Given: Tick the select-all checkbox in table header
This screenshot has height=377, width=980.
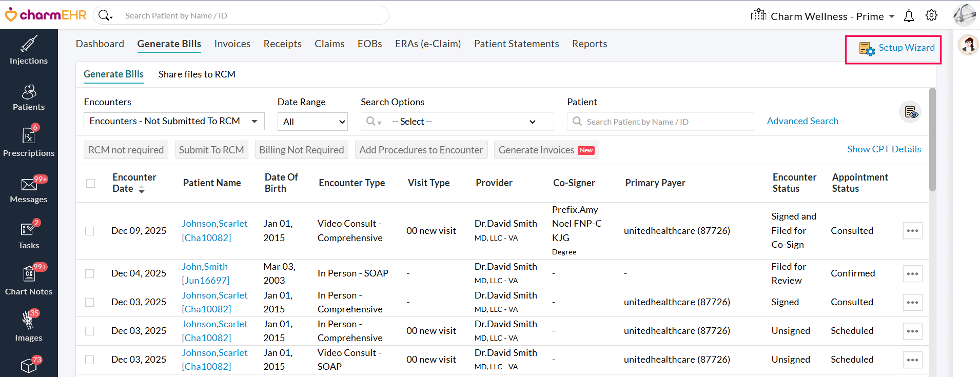Looking at the screenshot, I should tap(91, 183).
